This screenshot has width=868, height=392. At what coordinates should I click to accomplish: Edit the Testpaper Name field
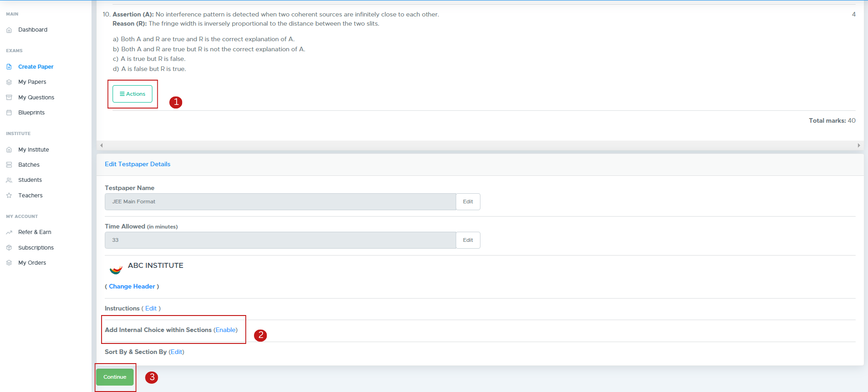click(468, 202)
